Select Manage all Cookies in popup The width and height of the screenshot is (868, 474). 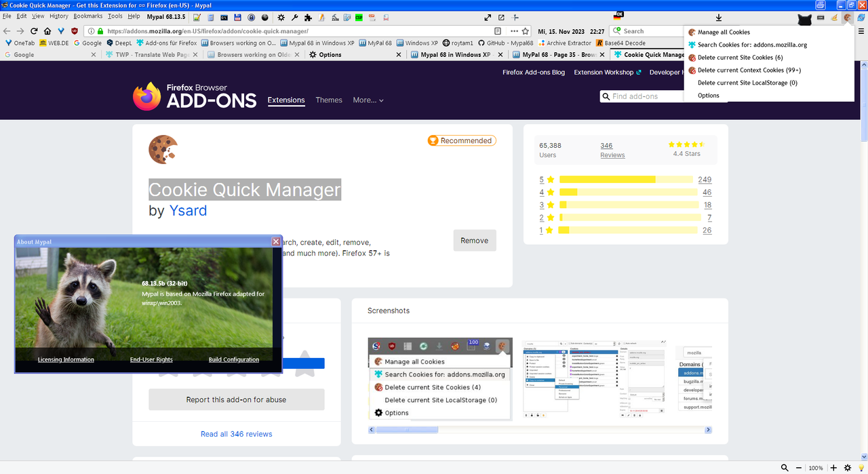pyautogui.click(x=724, y=32)
